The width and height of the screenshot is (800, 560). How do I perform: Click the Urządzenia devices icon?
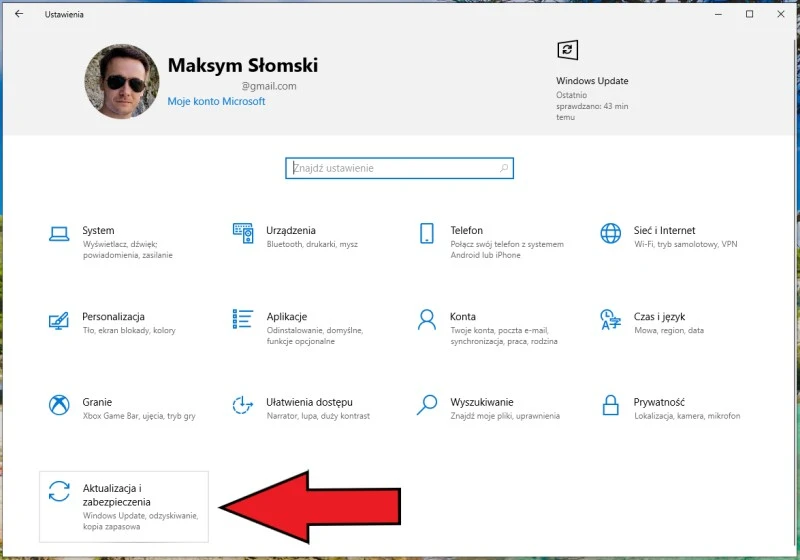243,233
